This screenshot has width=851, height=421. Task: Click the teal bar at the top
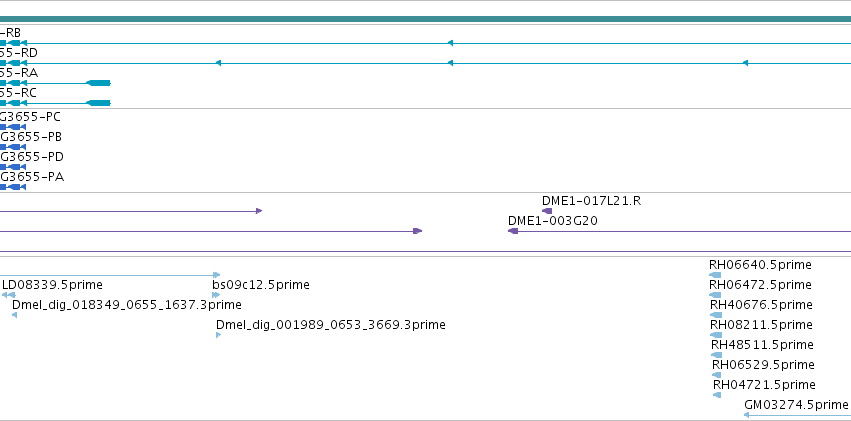point(426,19)
